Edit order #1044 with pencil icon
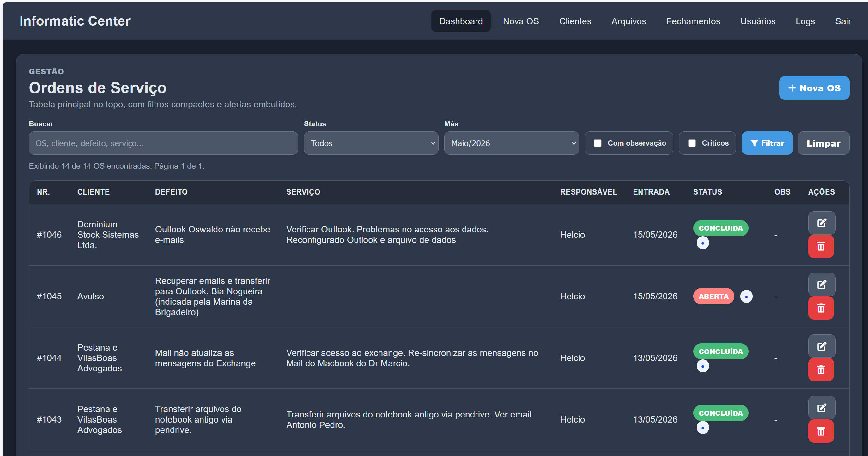 point(822,346)
